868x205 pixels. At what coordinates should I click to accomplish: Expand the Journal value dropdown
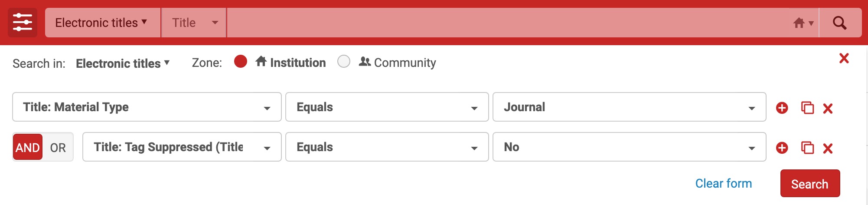(x=630, y=107)
